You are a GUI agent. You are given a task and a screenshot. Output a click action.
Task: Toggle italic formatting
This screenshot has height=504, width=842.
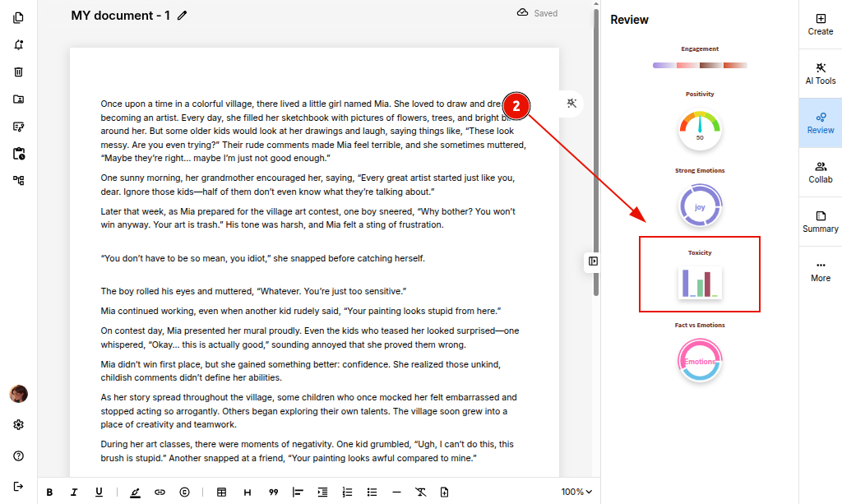click(74, 492)
